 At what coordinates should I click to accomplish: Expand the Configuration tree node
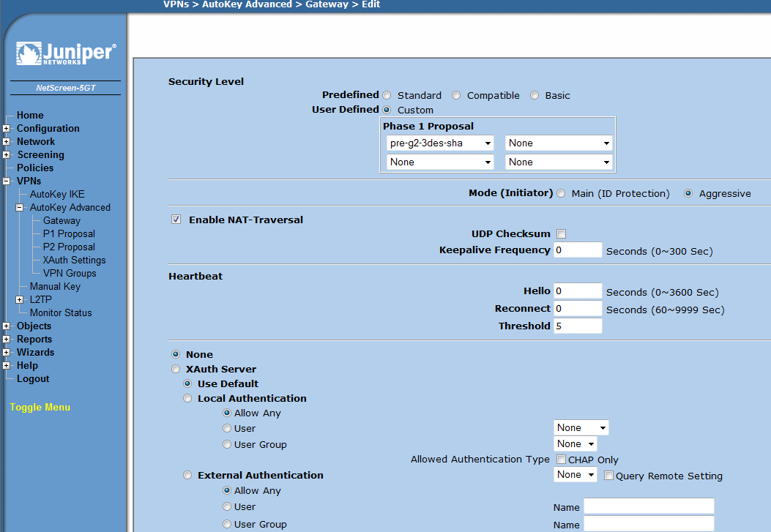[7, 129]
